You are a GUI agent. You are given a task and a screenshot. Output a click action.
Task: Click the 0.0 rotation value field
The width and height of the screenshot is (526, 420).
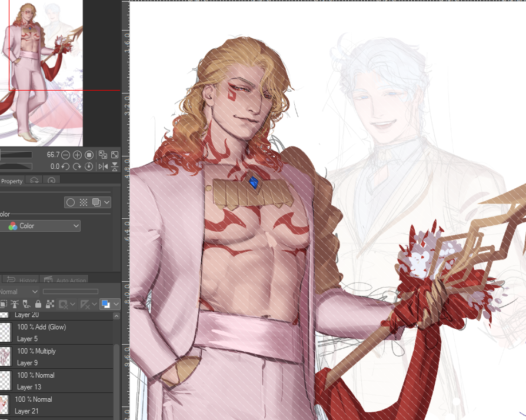point(55,166)
